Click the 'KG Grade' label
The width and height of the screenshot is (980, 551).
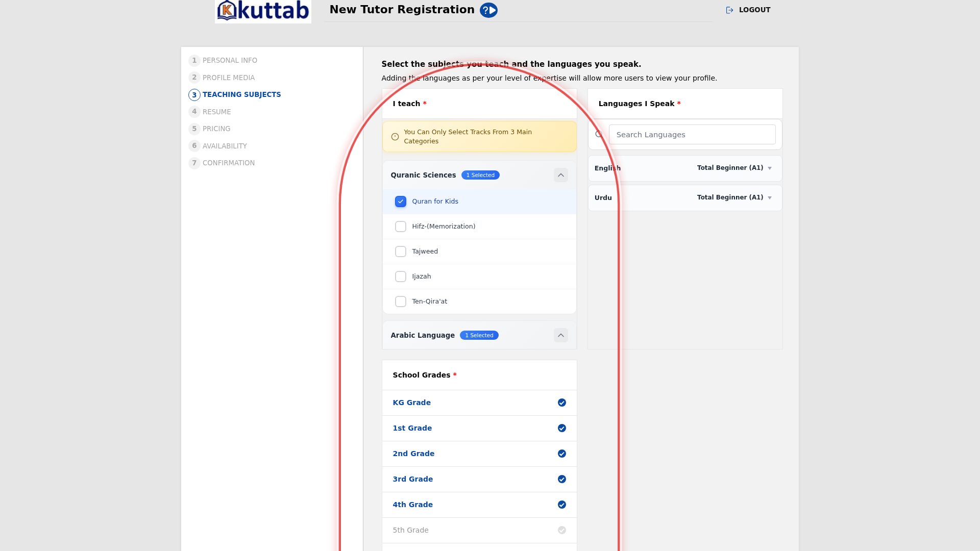(x=412, y=403)
